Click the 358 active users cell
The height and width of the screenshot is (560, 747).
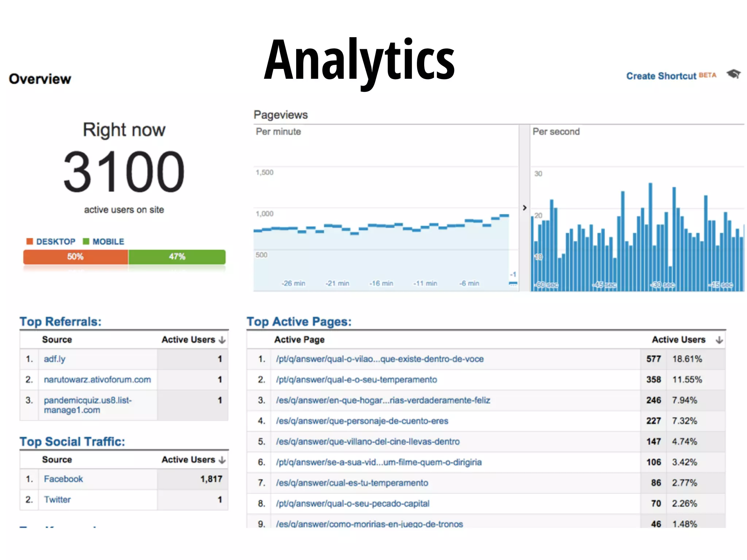(x=654, y=380)
